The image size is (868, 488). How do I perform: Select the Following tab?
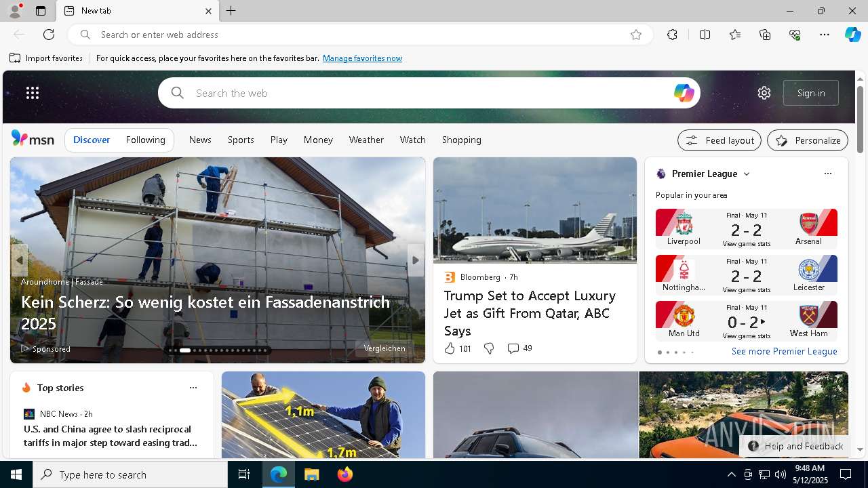point(146,140)
